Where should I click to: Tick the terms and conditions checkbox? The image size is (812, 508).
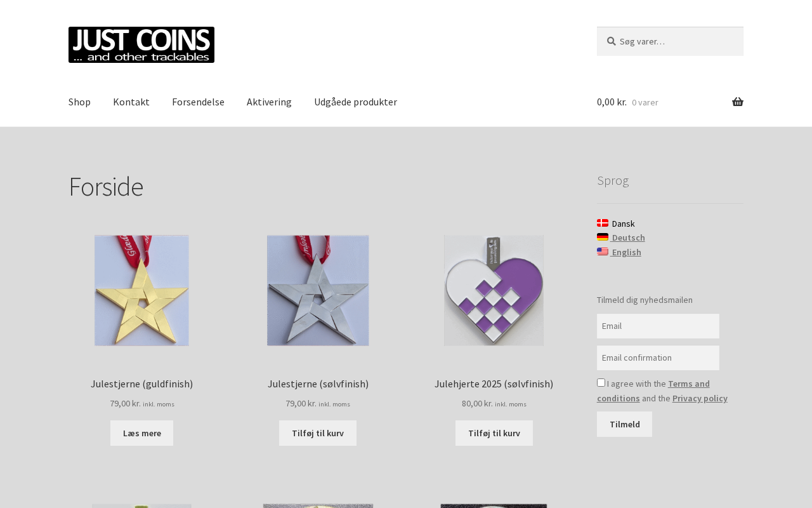pos(601,382)
